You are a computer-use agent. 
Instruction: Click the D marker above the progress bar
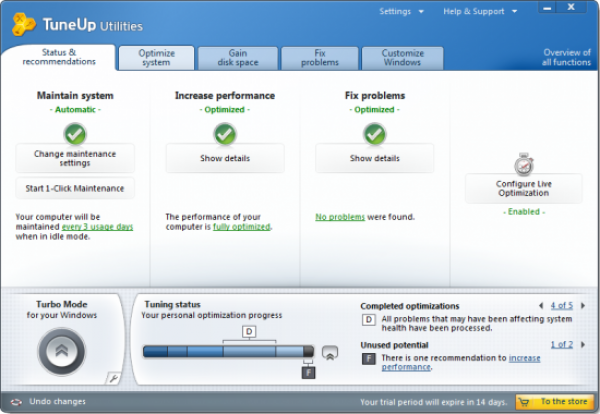(x=249, y=331)
